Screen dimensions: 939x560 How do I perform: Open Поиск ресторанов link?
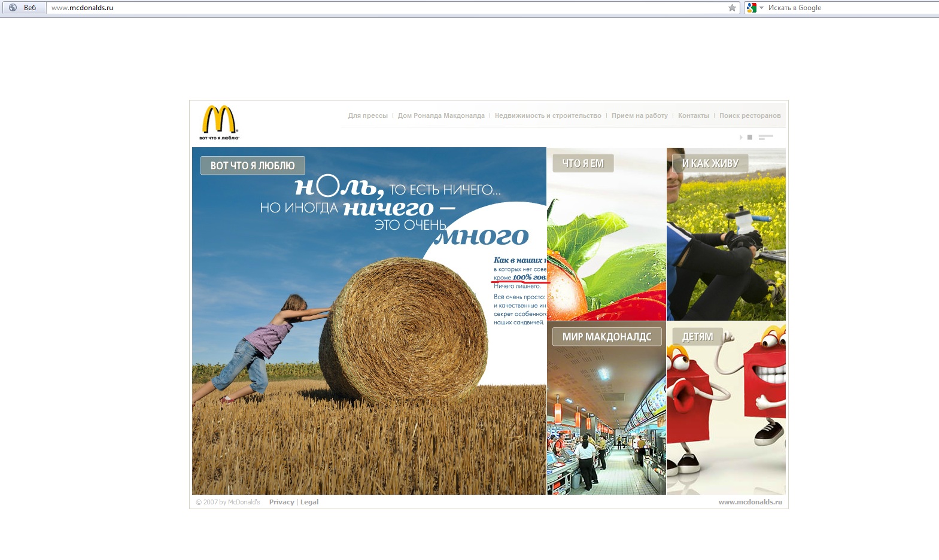point(750,115)
